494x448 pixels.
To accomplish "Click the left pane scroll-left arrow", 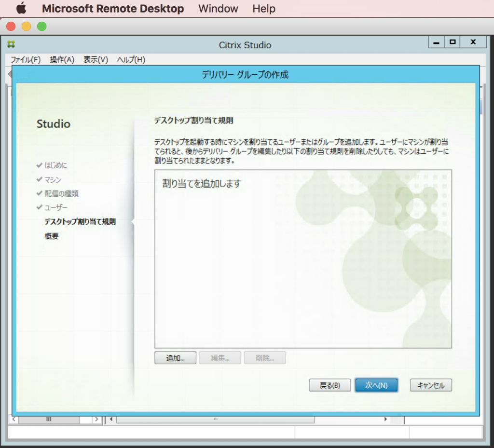I will (14, 420).
